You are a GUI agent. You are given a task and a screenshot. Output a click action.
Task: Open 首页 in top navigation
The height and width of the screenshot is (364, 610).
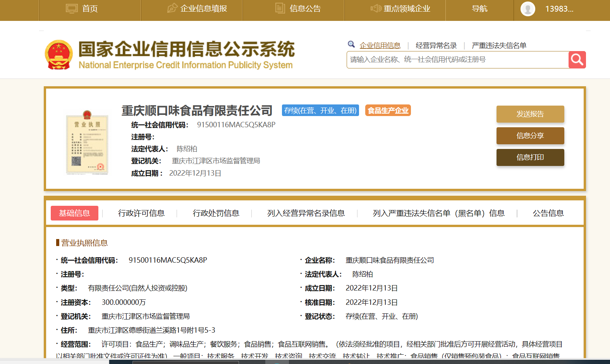point(90,9)
